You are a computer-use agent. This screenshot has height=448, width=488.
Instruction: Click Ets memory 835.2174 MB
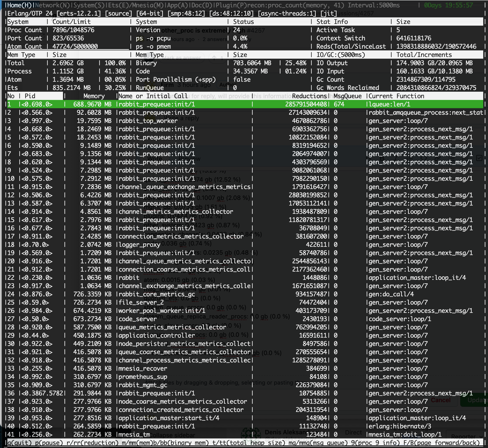click(x=71, y=88)
